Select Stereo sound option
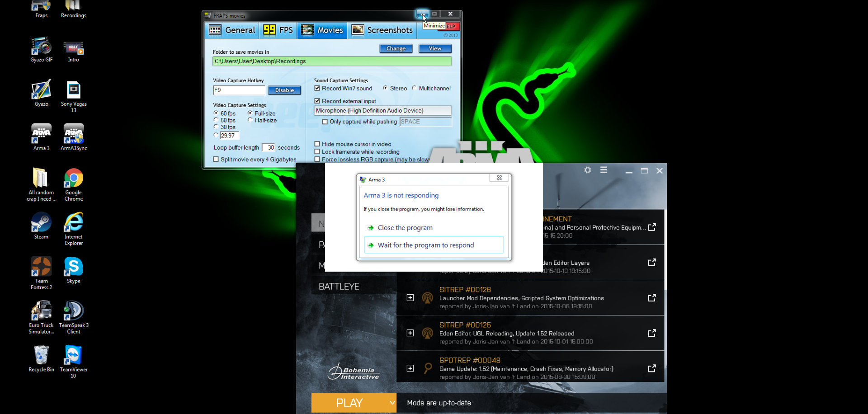The width and height of the screenshot is (868, 414). [x=385, y=88]
